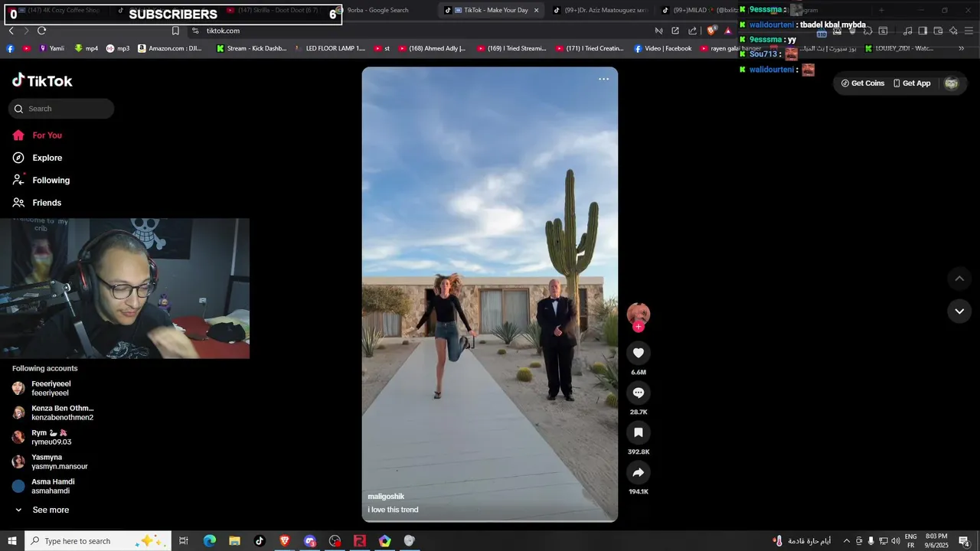The width and height of the screenshot is (980, 551).
Task: Open mp4 bookmark
Action: [86, 48]
